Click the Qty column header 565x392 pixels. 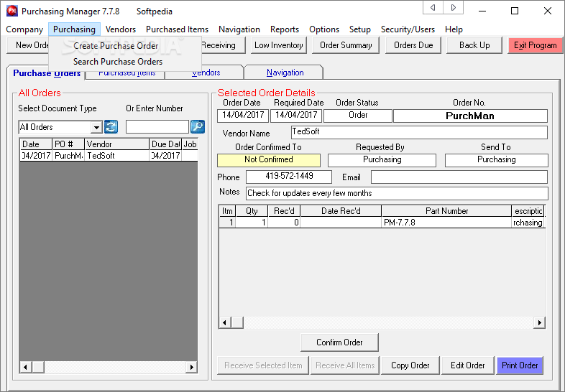point(252,211)
